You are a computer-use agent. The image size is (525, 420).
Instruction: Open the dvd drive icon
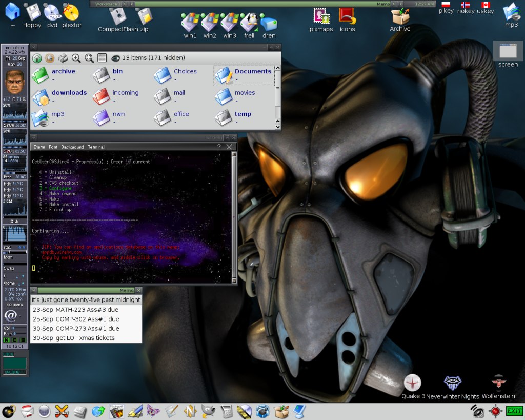52,15
